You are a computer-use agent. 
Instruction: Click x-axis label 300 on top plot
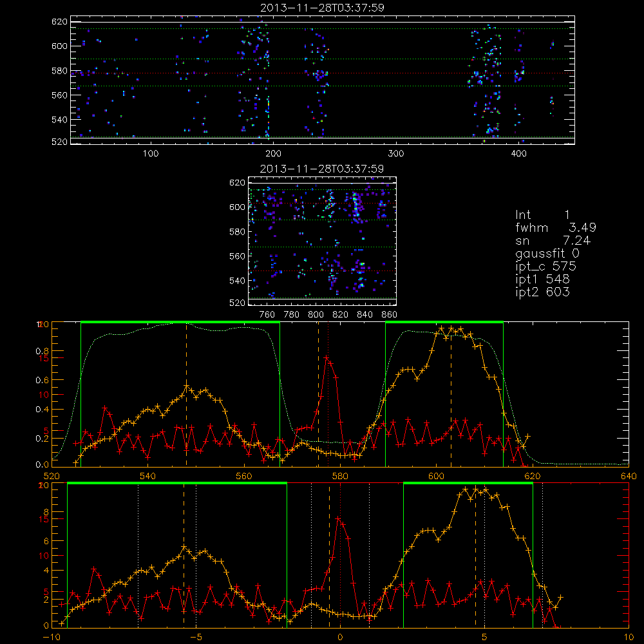396,154
